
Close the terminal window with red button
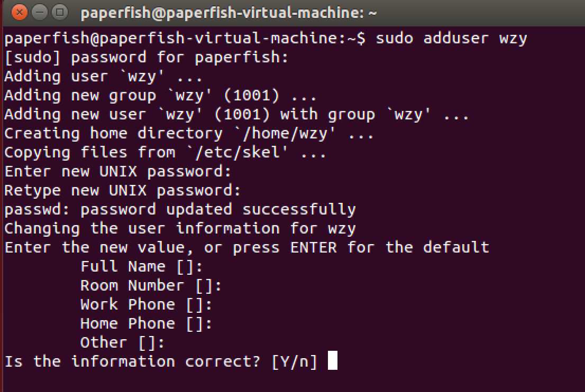pyautogui.click(x=20, y=12)
